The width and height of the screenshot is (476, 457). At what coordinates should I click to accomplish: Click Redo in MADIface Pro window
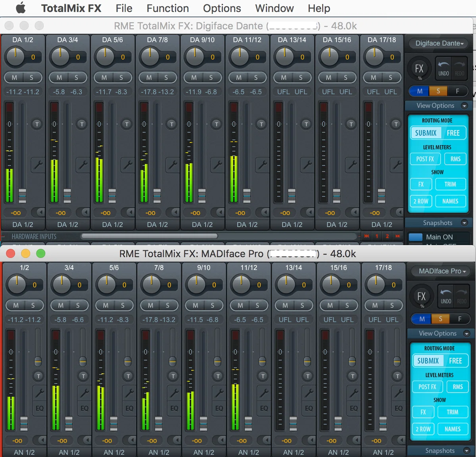point(462,296)
